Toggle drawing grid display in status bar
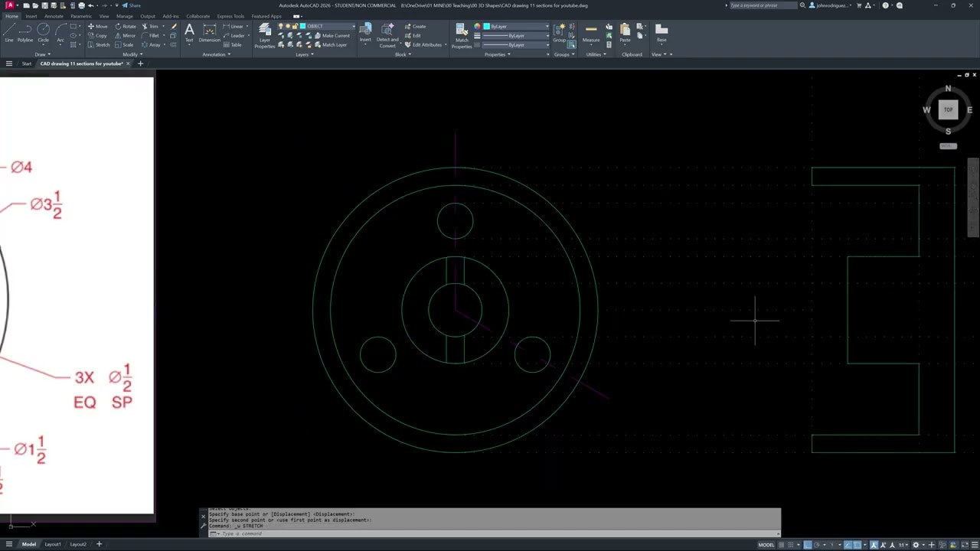The image size is (980, 551). tap(782, 545)
